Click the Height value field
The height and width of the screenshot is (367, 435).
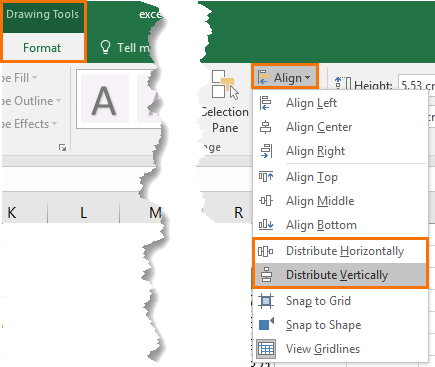click(417, 85)
